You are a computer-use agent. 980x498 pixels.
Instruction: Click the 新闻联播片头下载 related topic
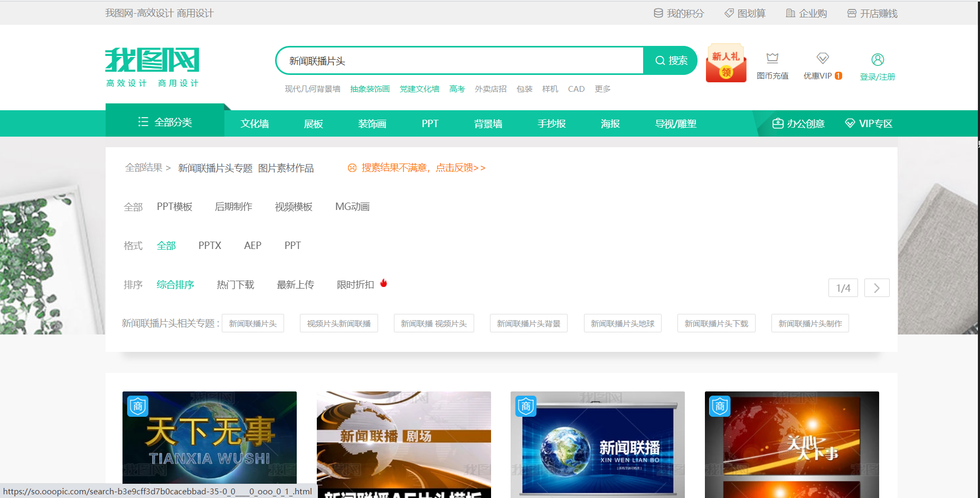(x=716, y=323)
